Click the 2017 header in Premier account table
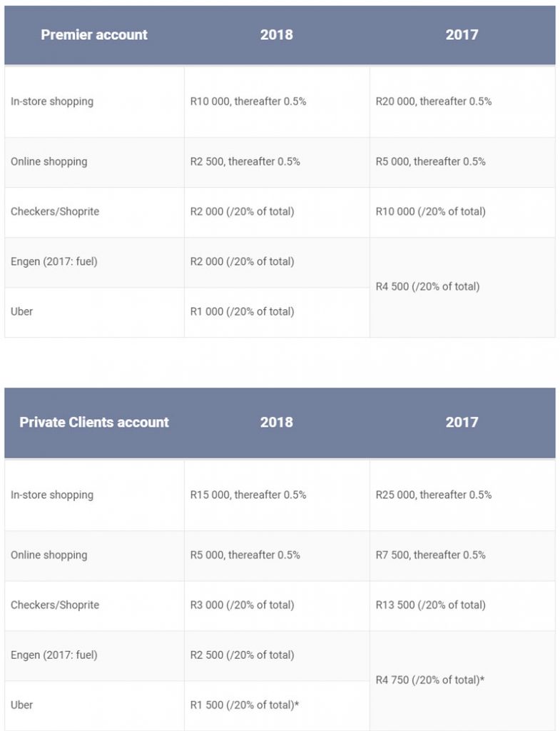The width and height of the screenshot is (560, 731). point(462,35)
